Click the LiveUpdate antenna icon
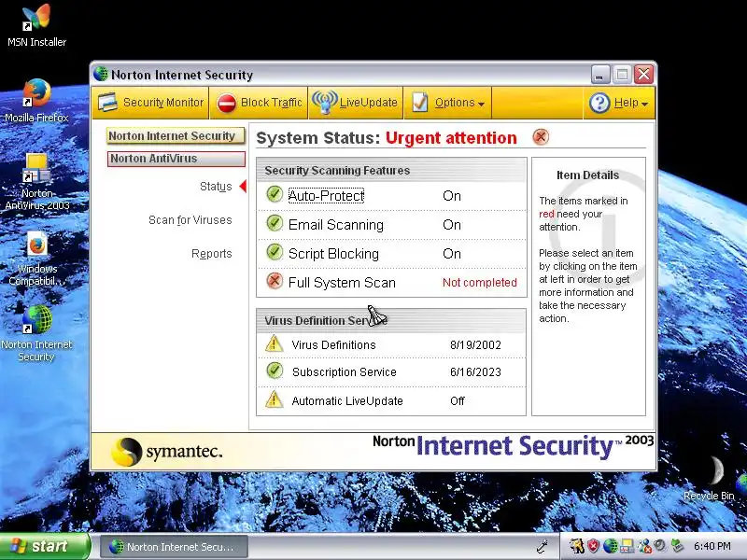The width and height of the screenshot is (747, 560). click(324, 102)
